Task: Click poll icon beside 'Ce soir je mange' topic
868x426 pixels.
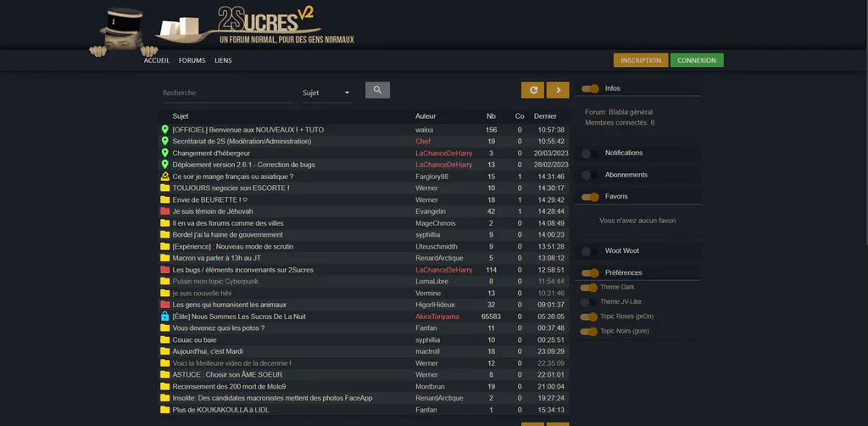Action: pyautogui.click(x=164, y=177)
